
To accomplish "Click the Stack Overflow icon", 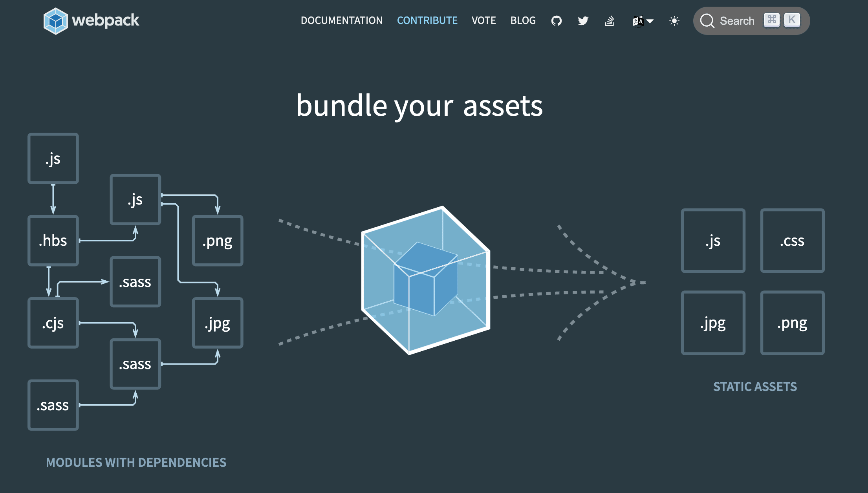I will click(610, 21).
